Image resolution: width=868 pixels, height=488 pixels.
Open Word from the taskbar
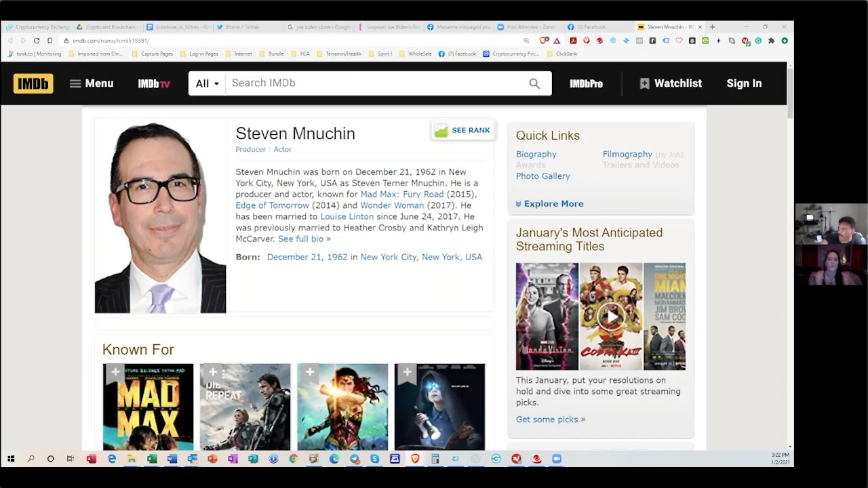[172, 459]
